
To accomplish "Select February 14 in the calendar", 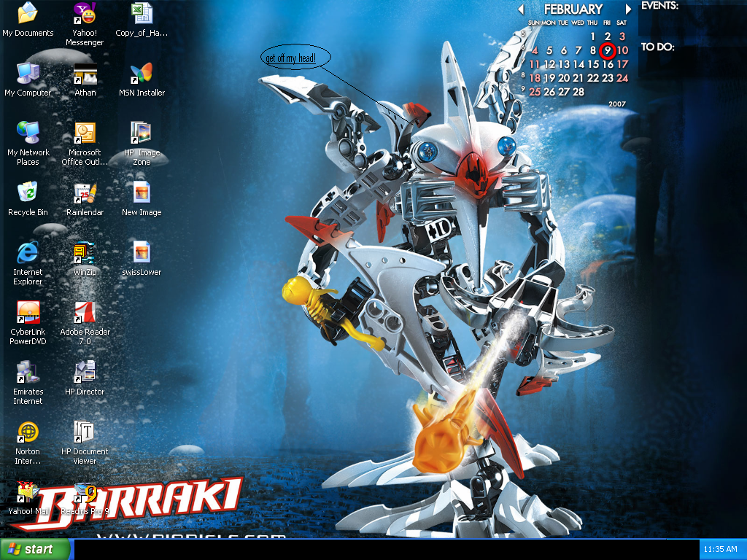I will (578, 64).
